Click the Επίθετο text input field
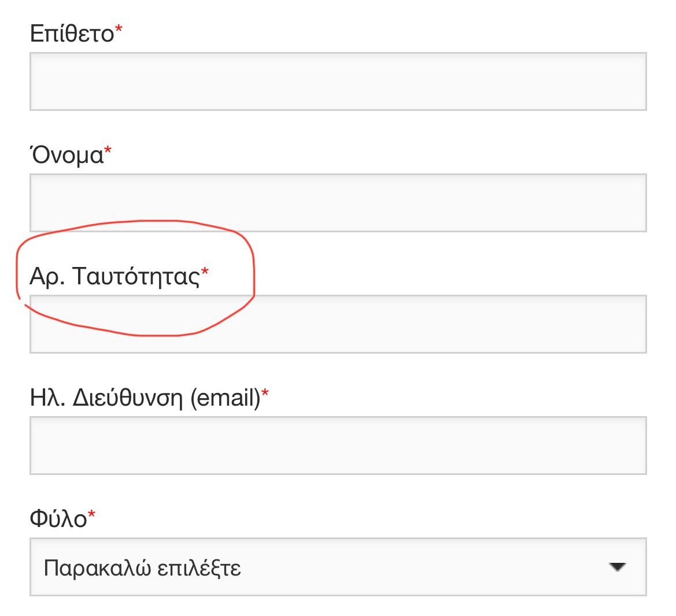 (338, 81)
